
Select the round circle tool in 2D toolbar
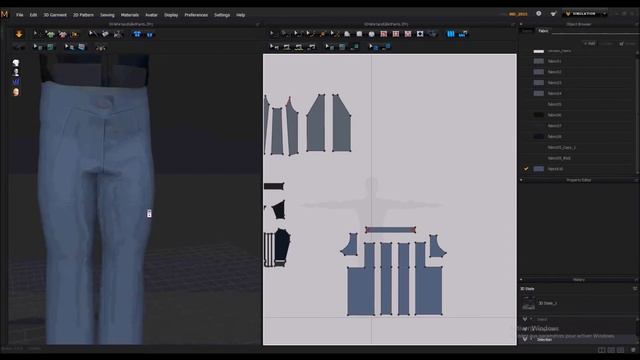371,34
